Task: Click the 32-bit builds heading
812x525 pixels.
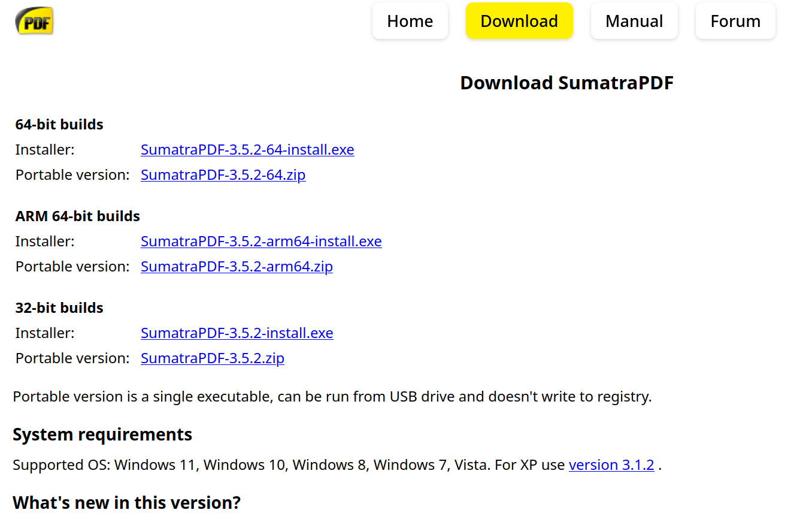Action: pos(59,307)
